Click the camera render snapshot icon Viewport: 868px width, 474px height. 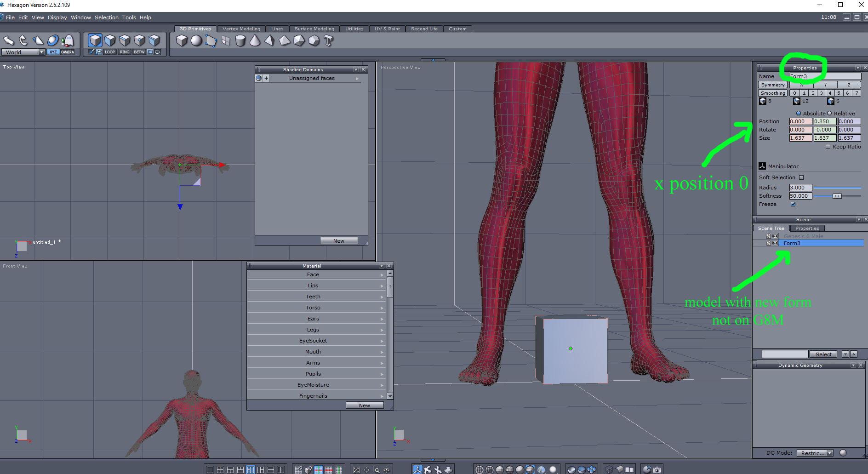657,470
